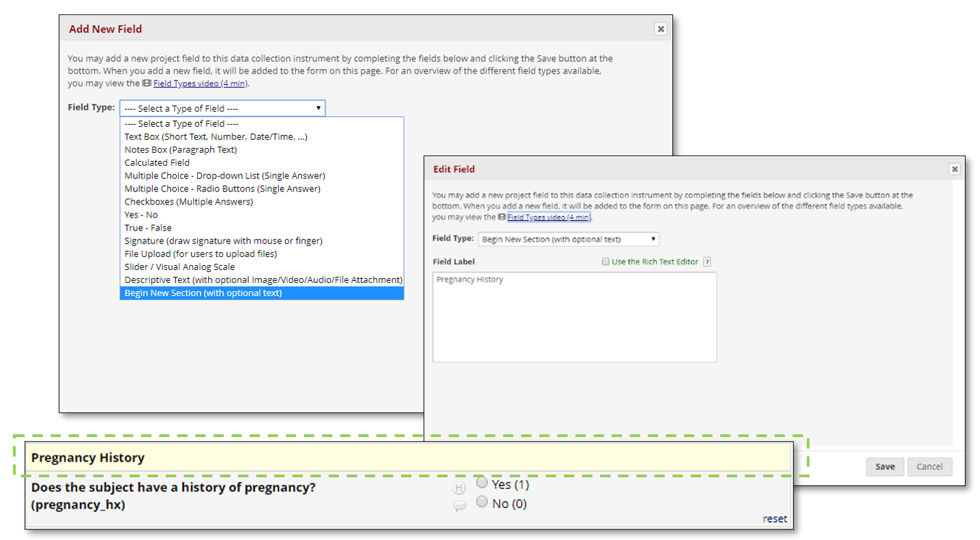The image size is (980, 540).
Task: Click the comment balloon icon beside pregnancy question
Action: pos(460,506)
